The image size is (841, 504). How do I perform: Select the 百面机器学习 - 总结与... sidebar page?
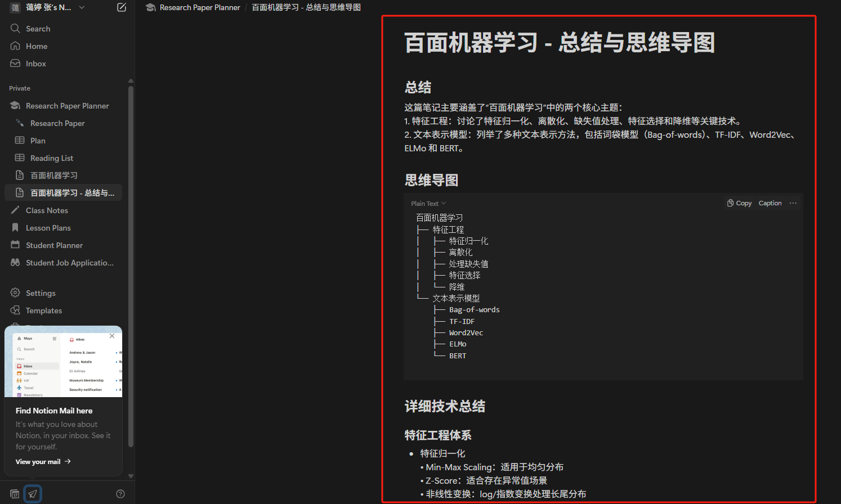tap(63, 193)
